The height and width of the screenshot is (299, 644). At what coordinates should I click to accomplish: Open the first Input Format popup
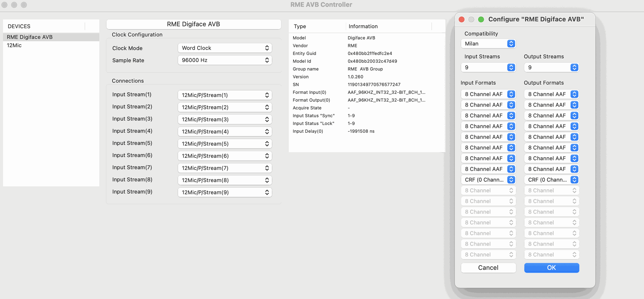(488, 94)
